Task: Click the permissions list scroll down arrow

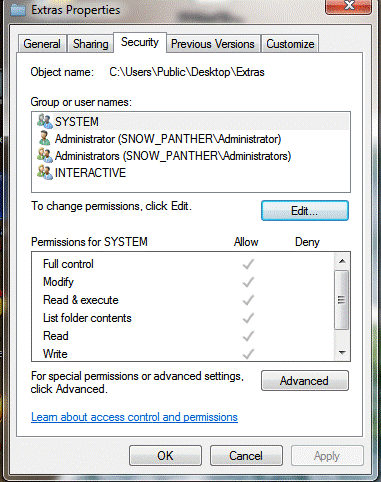Action: pos(342,352)
